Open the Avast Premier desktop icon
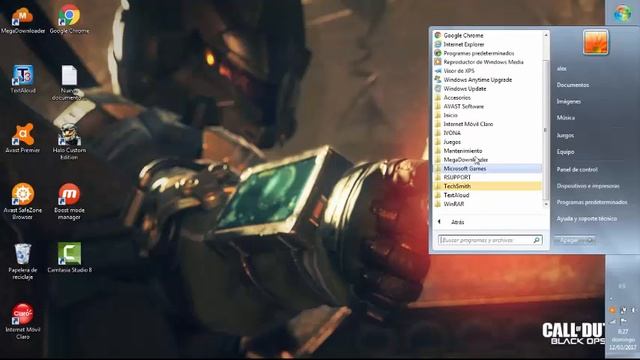The height and width of the screenshot is (360, 640). [22, 139]
